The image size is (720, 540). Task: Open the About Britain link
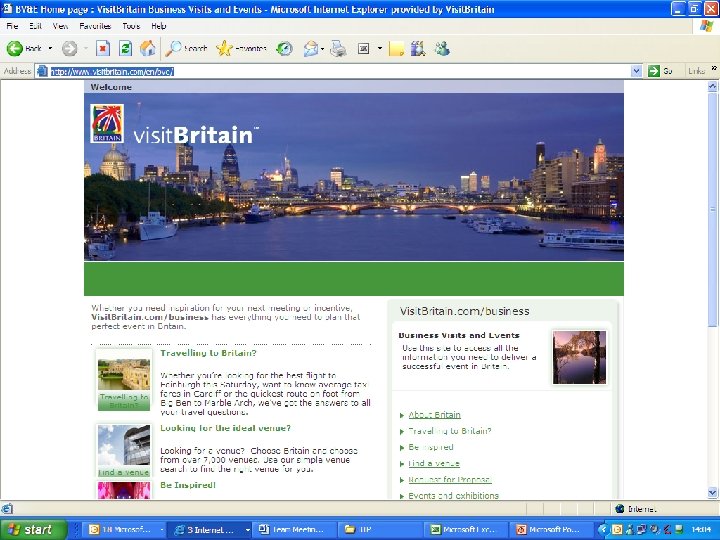tap(434, 415)
